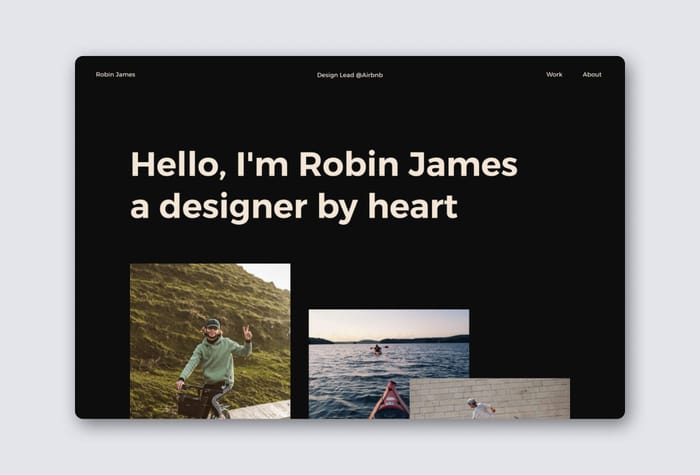Click the "a designer by heart" heading line
Screen dimensions: 700x475
294,207
